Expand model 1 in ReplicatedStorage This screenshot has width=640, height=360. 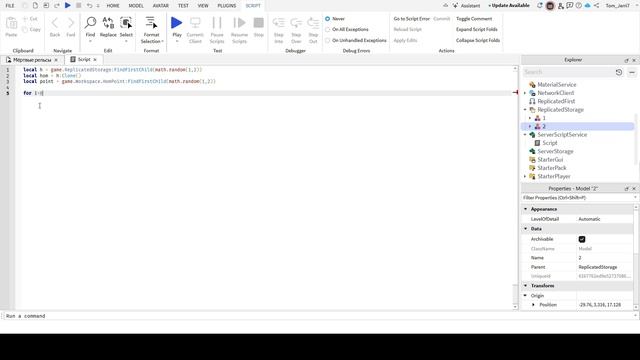(x=530, y=118)
